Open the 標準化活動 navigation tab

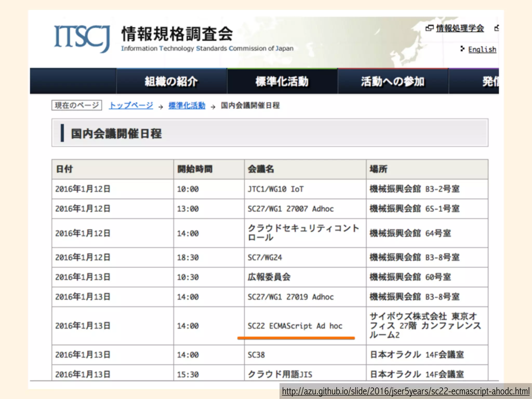coord(282,81)
